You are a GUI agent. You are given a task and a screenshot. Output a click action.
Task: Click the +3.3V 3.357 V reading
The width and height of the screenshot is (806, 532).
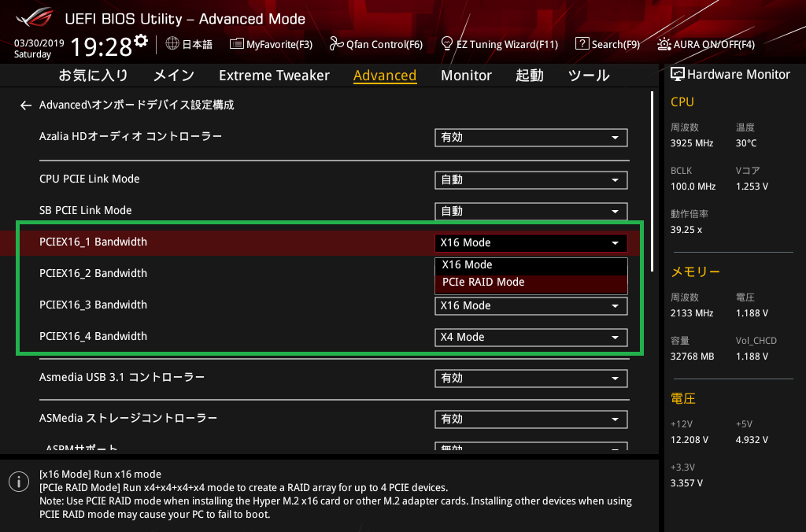[x=686, y=483]
